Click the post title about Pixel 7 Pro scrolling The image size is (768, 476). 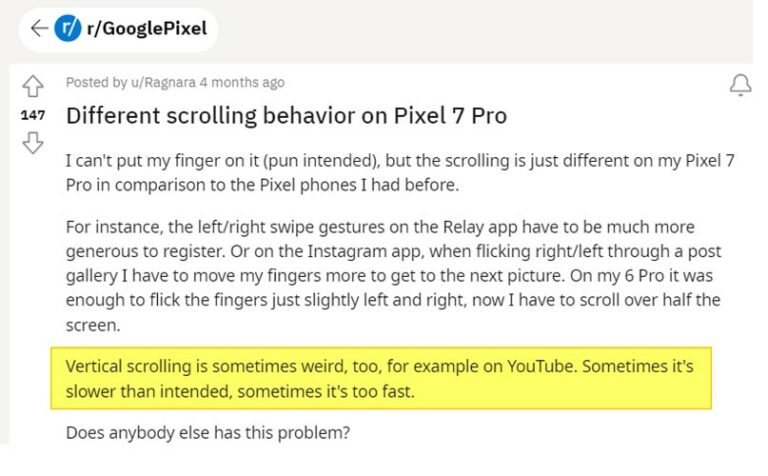coord(287,116)
